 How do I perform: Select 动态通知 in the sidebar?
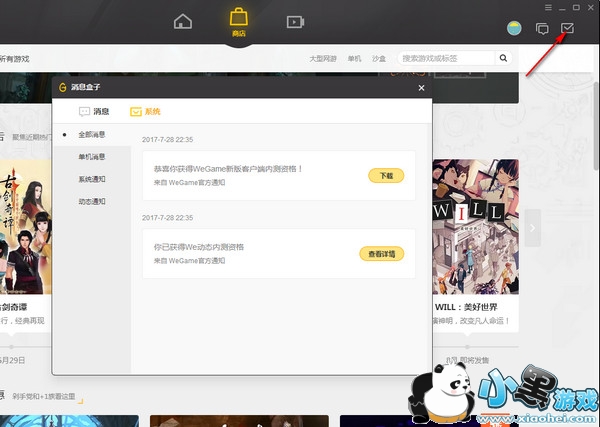pos(92,200)
